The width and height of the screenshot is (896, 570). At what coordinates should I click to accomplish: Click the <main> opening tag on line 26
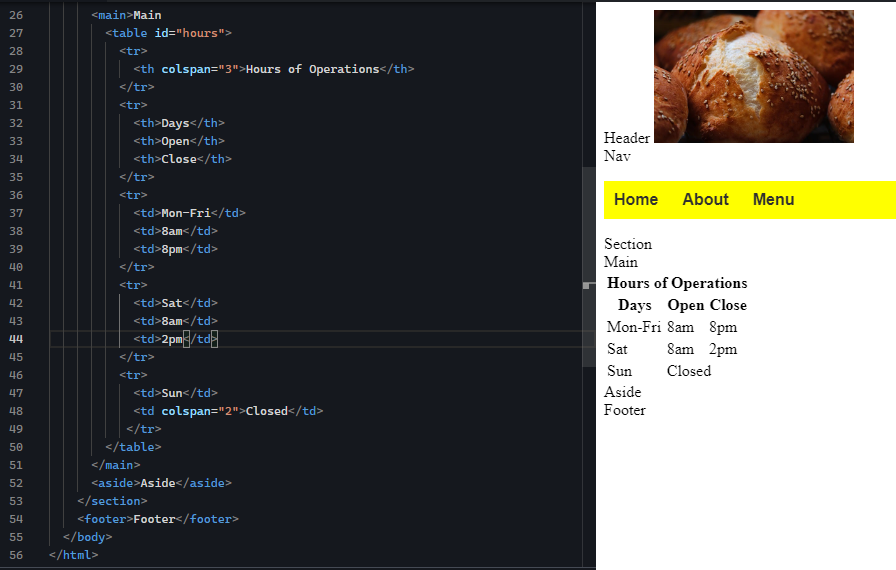(x=111, y=15)
